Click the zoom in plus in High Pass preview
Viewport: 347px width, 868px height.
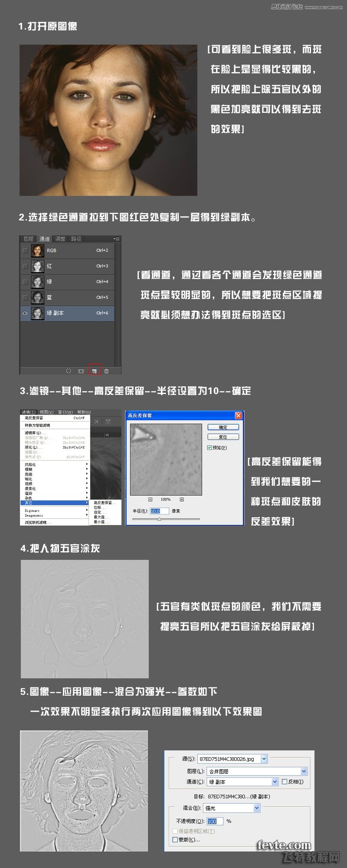tap(182, 500)
